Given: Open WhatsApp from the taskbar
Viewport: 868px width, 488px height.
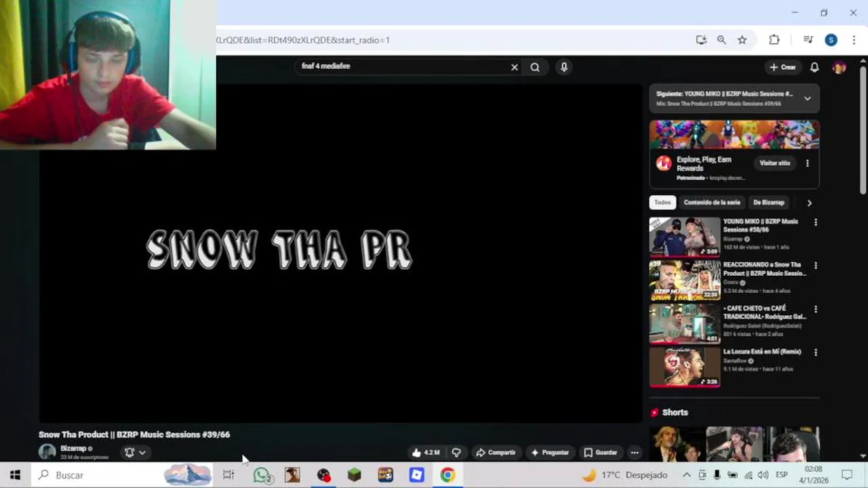Looking at the screenshot, I should (x=262, y=475).
